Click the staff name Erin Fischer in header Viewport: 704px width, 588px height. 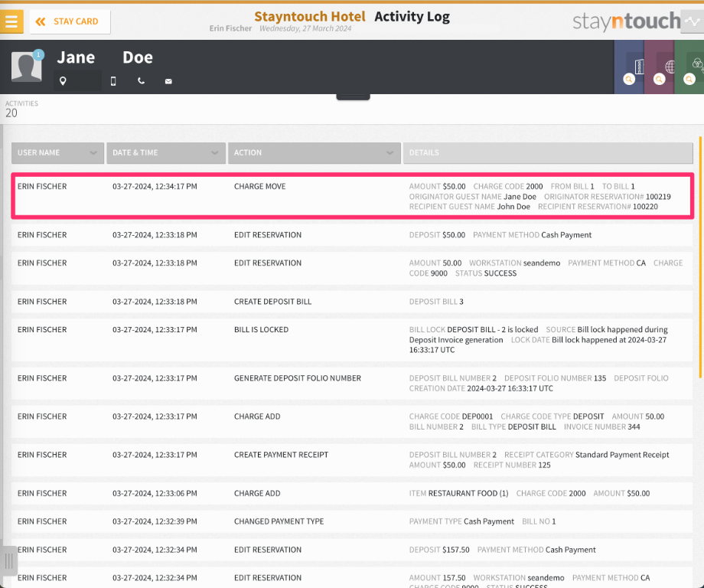click(230, 28)
